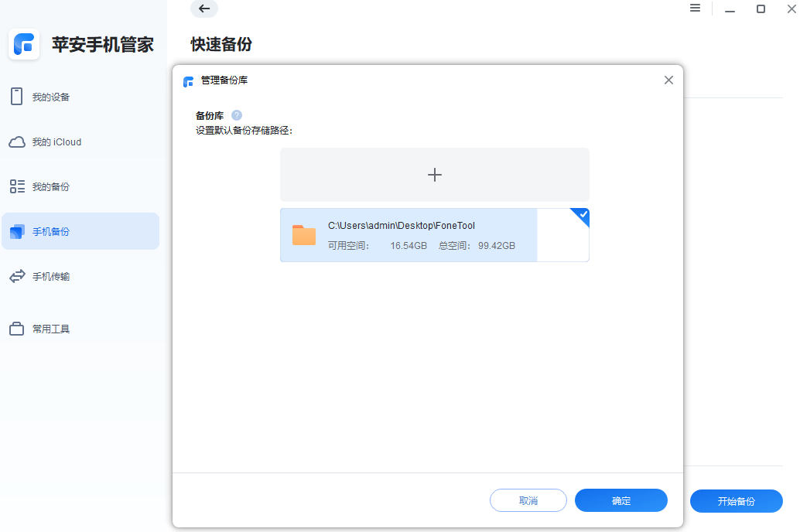
Task: Click the 快速备份 page title
Action: pos(221,46)
